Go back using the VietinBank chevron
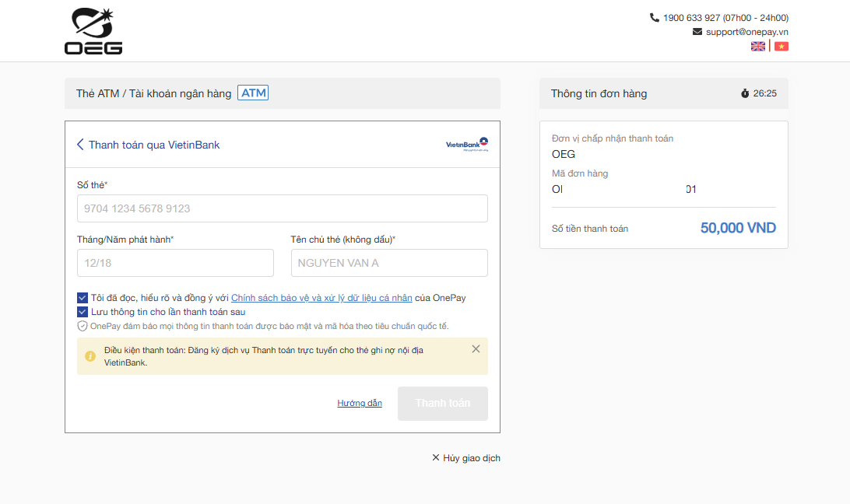 pyautogui.click(x=80, y=145)
